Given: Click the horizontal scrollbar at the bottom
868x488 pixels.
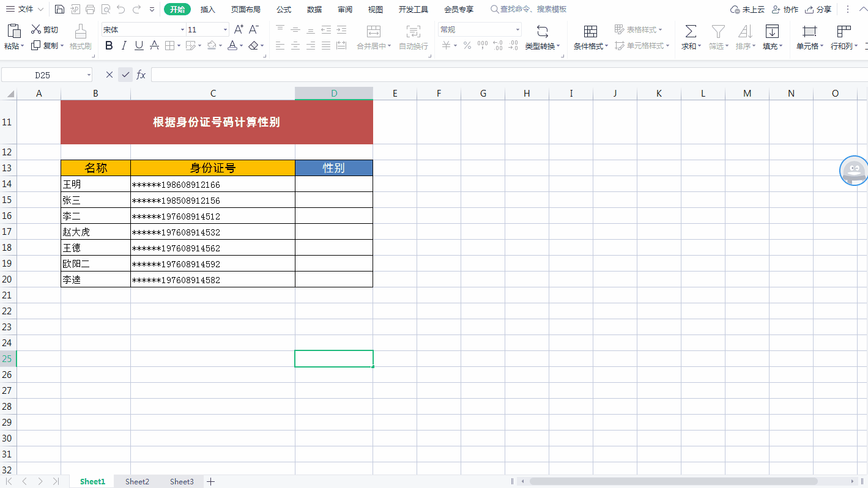Looking at the screenshot, I should 673,482.
